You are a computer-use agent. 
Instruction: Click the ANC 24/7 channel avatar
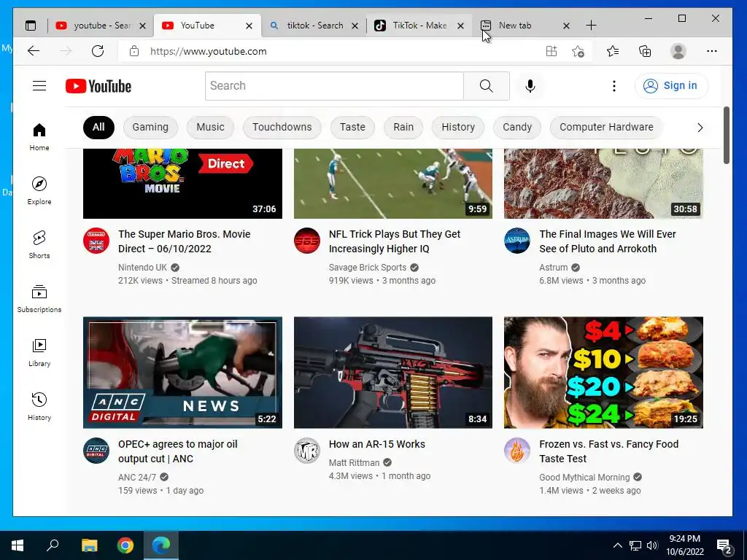[x=96, y=451]
